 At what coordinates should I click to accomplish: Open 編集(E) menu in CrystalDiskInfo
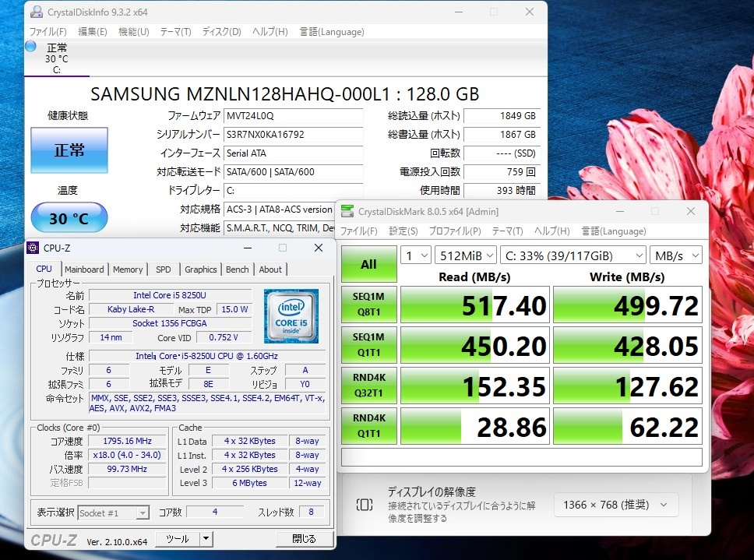93,32
